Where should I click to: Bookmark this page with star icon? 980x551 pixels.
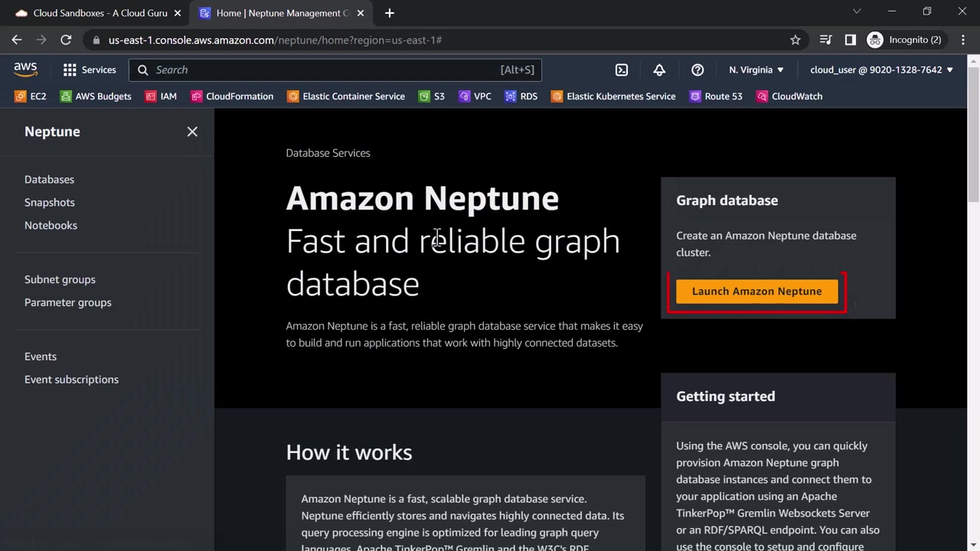pyautogui.click(x=795, y=40)
